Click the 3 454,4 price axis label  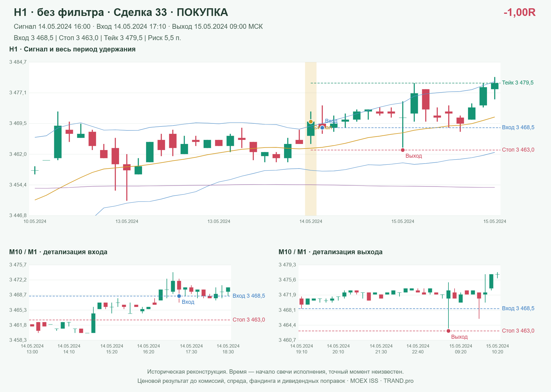point(18,185)
